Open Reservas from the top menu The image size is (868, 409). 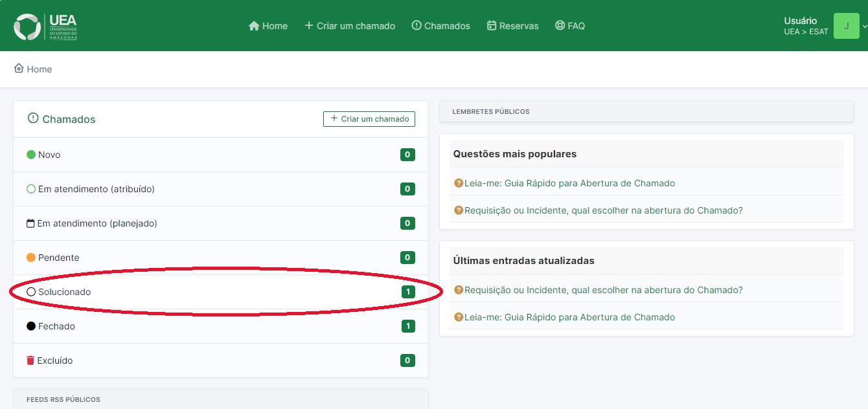click(512, 26)
